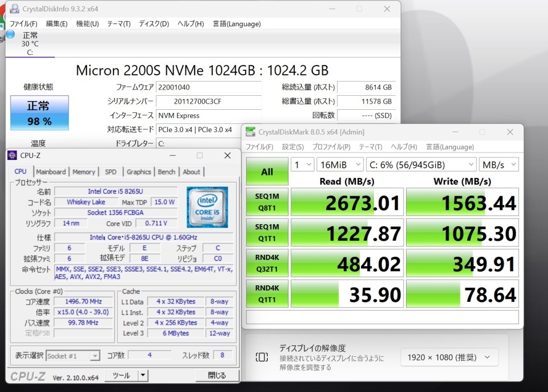Screen dimensions: 548x392
Task: Open the ヘルプ(H) menu in CrystalDiskMark
Action: pos(403,147)
